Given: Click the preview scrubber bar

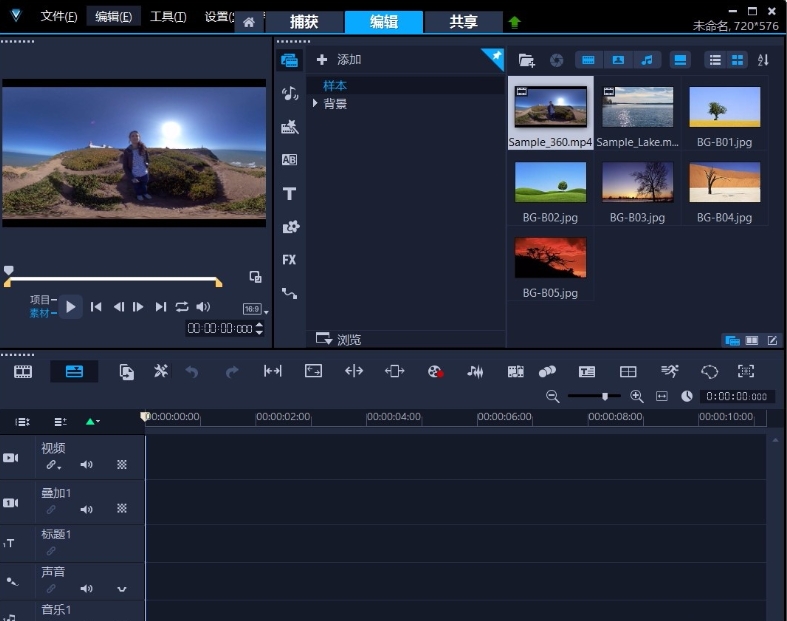Looking at the screenshot, I should (x=113, y=279).
